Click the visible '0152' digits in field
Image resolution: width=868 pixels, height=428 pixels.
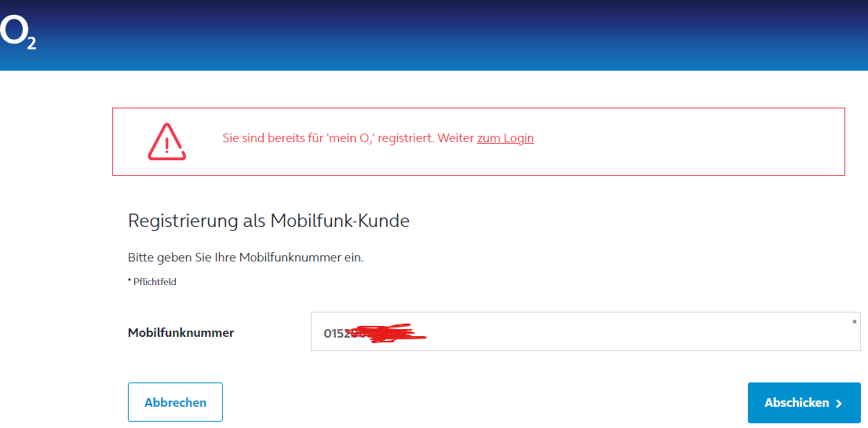click(x=337, y=333)
